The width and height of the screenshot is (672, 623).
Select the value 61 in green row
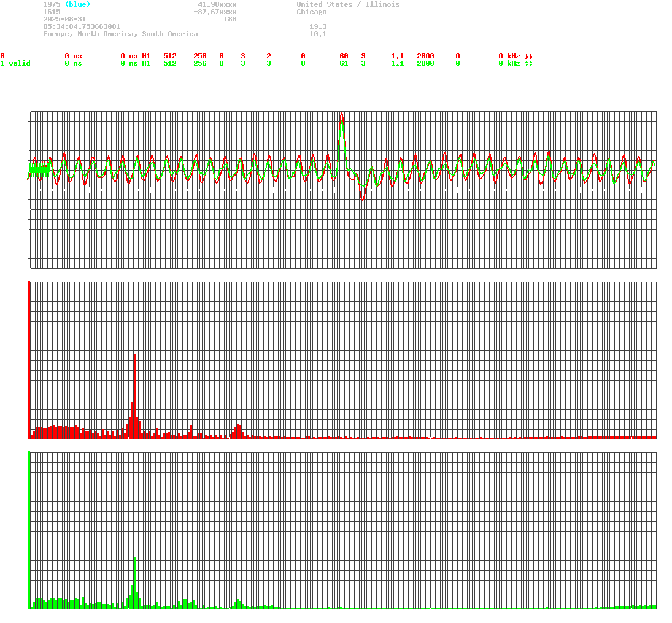(344, 63)
